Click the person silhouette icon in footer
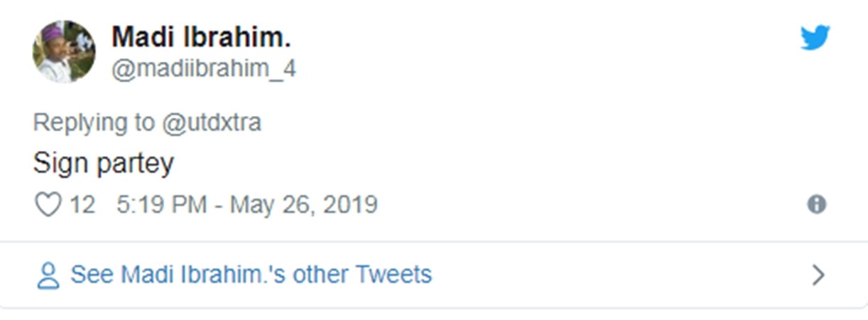 pos(48,275)
